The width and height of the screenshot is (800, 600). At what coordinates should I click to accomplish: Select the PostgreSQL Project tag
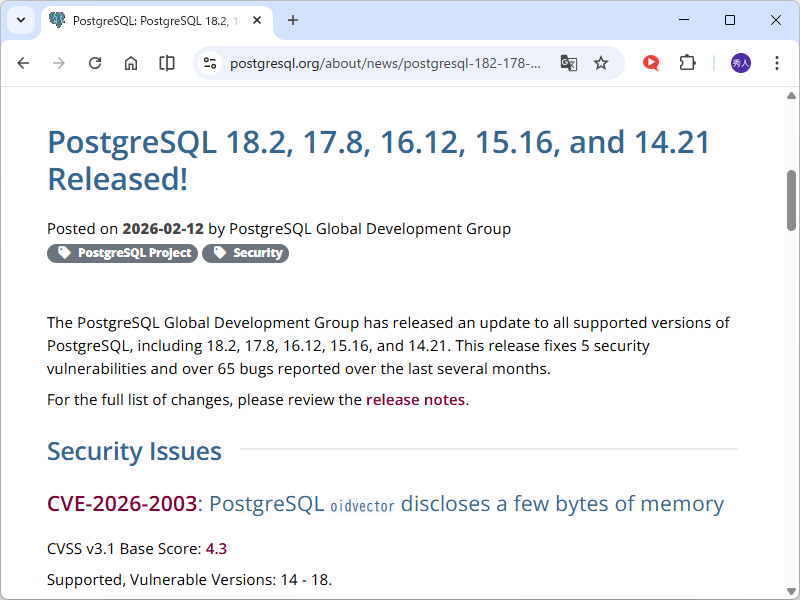[x=122, y=253]
